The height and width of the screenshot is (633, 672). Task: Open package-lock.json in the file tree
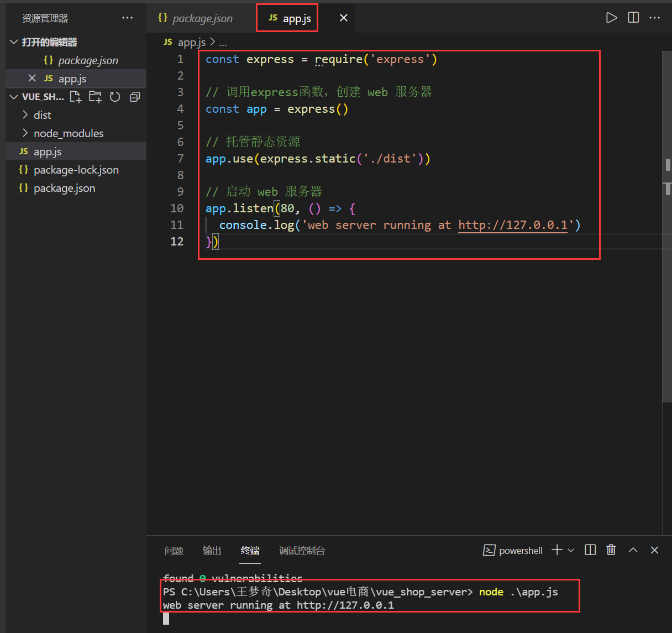click(x=76, y=170)
